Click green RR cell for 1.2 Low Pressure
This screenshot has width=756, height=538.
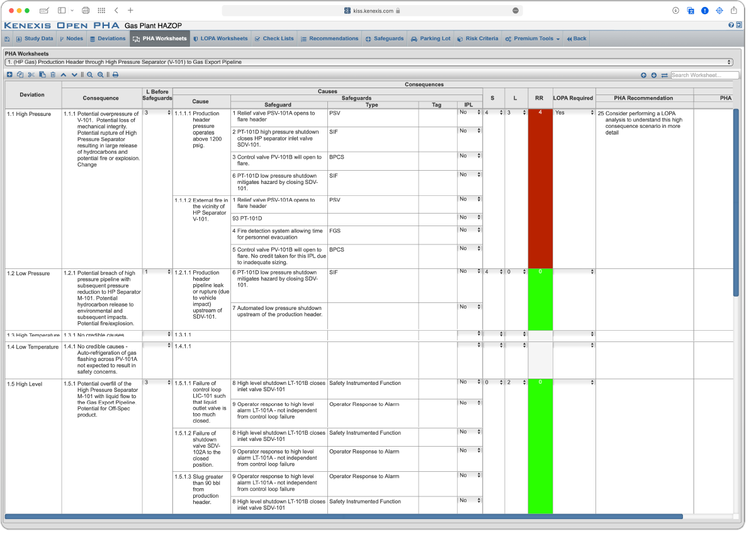coord(540,299)
